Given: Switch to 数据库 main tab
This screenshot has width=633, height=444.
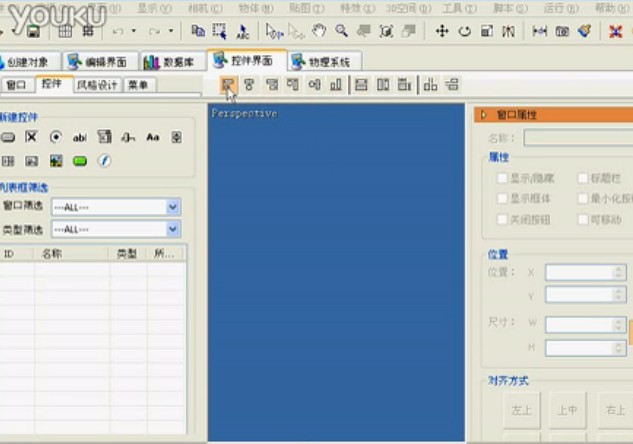Looking at the screenshot, I should (173, 62).
